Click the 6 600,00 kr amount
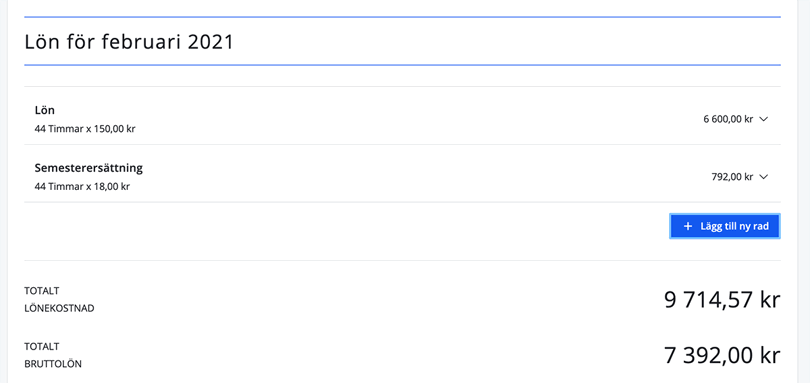This screenshot has width=810, height=383. click(x=728, y=119)
